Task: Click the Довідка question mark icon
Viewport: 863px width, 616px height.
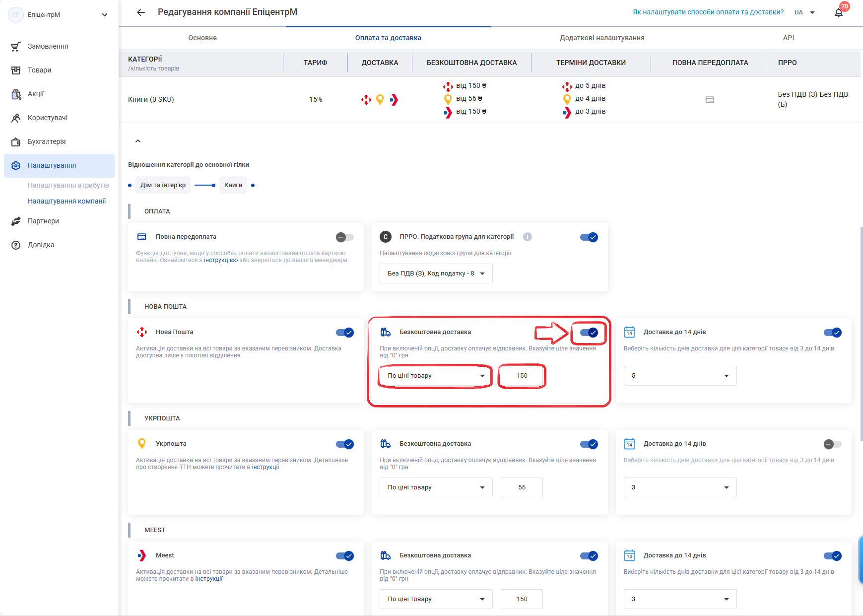Action: pos(16,245)
